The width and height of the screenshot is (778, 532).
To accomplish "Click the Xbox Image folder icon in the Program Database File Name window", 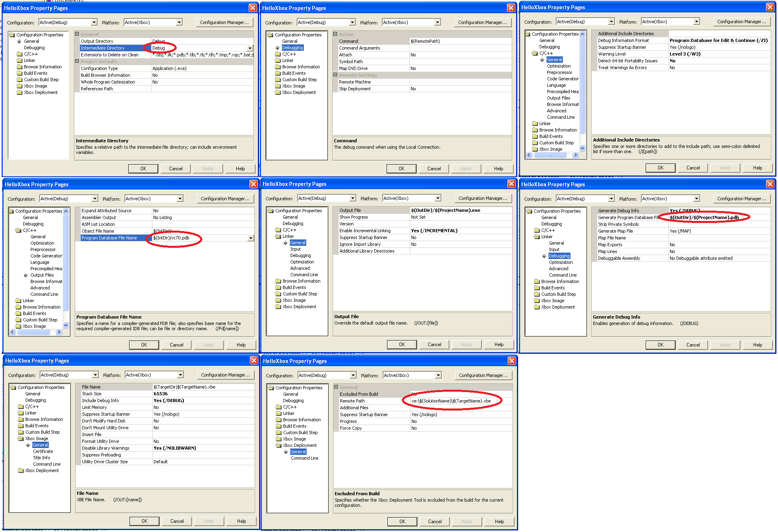I will pyautogui.click(x=18, y=326).
